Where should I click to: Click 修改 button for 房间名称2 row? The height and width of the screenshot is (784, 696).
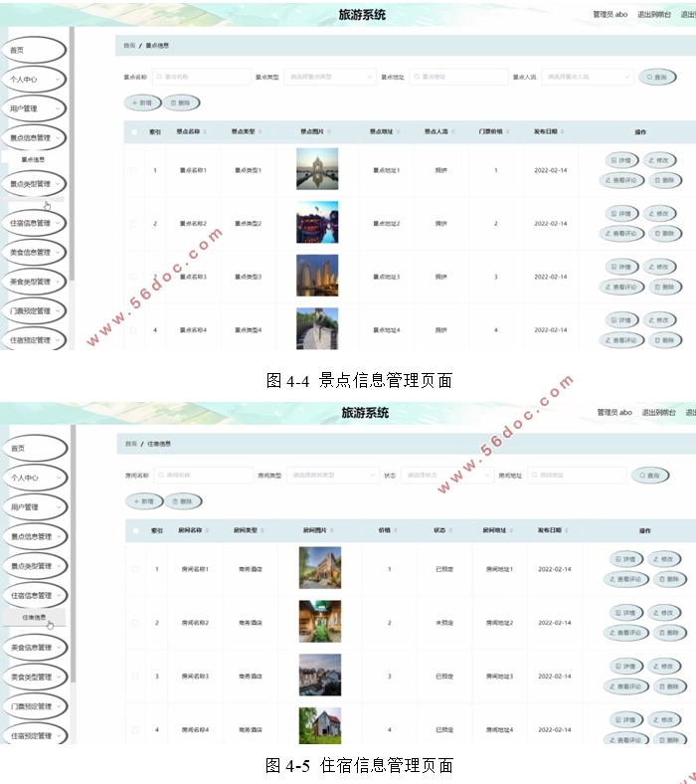click(663, 613)
